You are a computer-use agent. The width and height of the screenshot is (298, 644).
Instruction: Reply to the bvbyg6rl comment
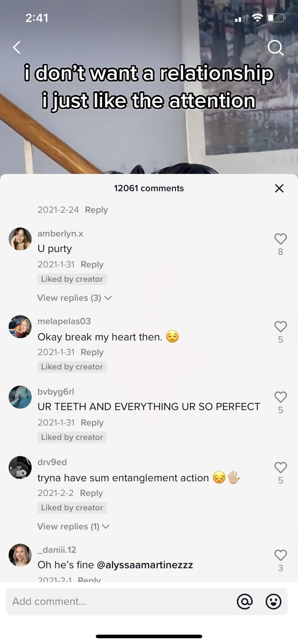coord(92,423)
